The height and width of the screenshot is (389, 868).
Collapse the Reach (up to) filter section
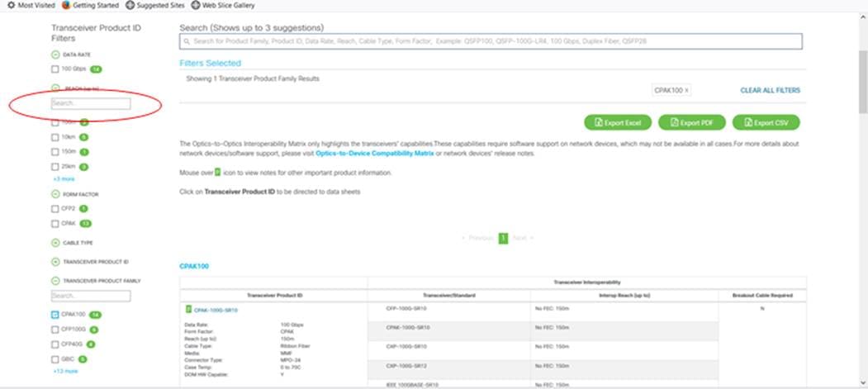tap(55, 88)
